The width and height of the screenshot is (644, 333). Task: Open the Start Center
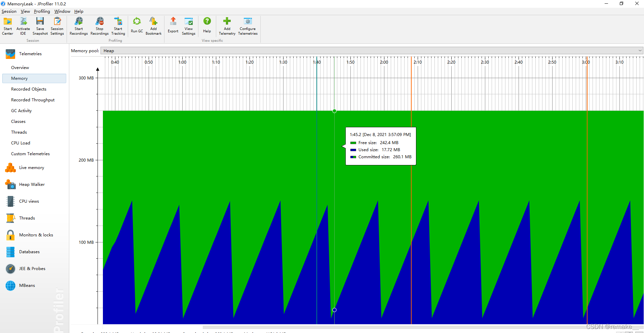point(8,26)
